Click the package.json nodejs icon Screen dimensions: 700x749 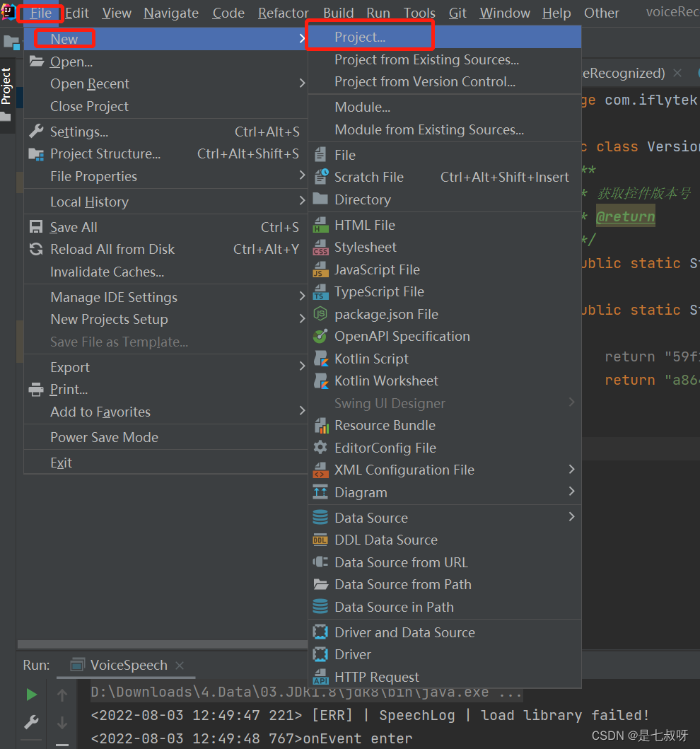[x=320, y=314]
